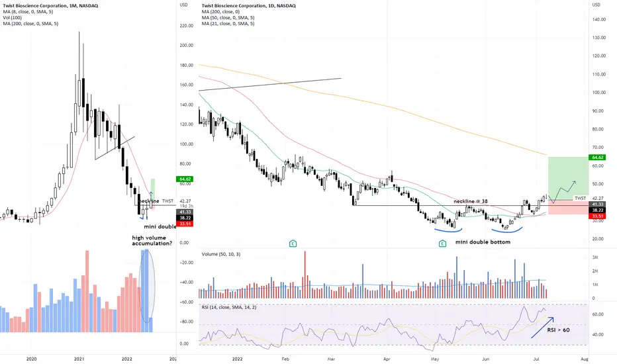Click the USD currency label on daily price axis
Screen dimensions: 617x364
pos(596,5)
